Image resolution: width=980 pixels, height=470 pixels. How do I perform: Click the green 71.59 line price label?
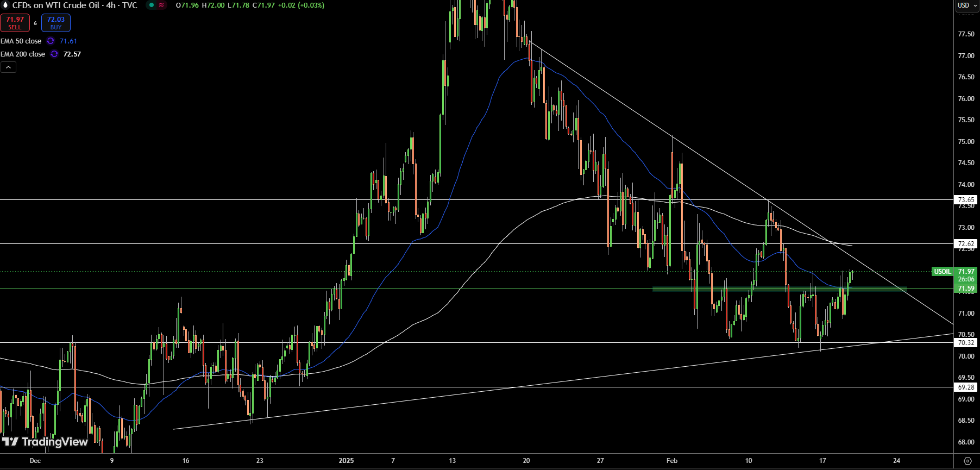coord(966,289)
